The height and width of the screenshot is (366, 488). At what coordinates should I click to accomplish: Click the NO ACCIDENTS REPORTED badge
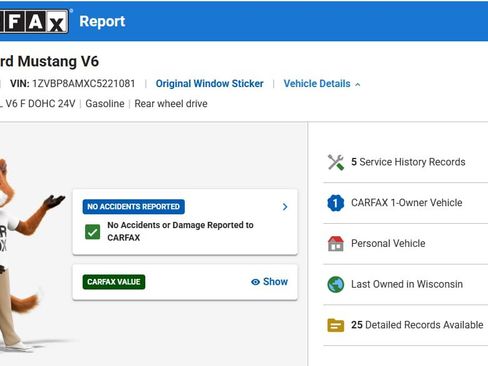[x=134, y=207]
